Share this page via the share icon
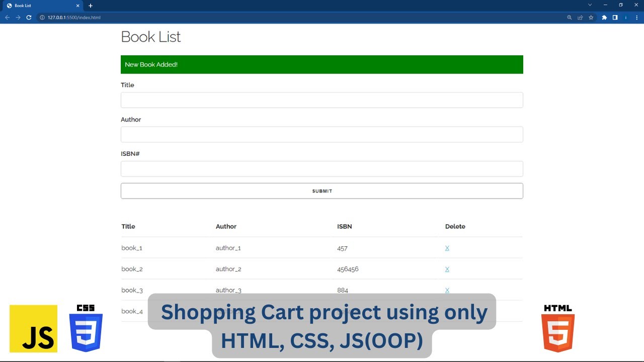This screenshot has height=362, width=644. coord(580,17)
